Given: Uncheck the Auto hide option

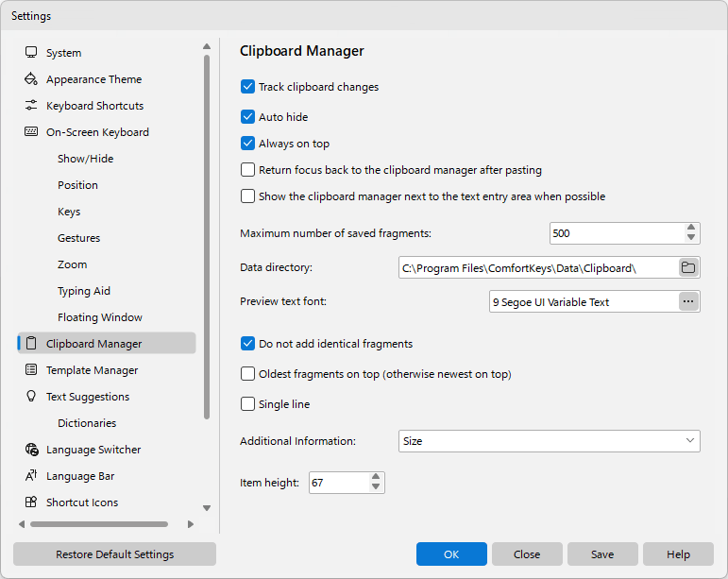Looking at the screenshot, I should point(247,116).
